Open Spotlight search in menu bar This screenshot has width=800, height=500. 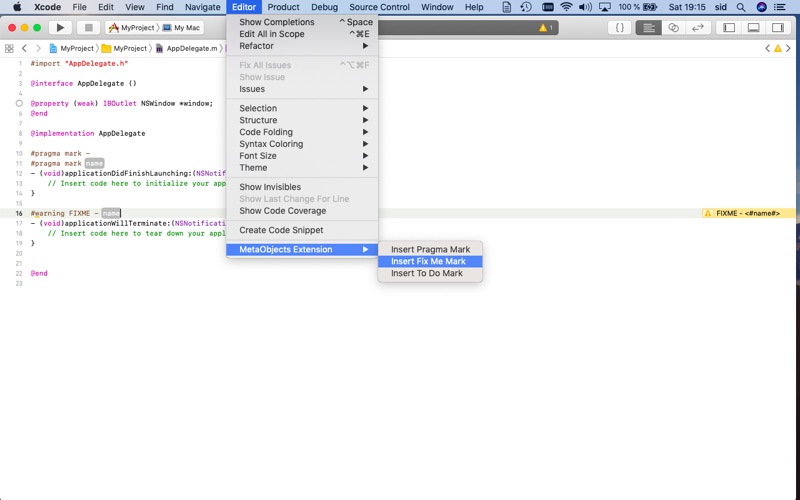741,7
